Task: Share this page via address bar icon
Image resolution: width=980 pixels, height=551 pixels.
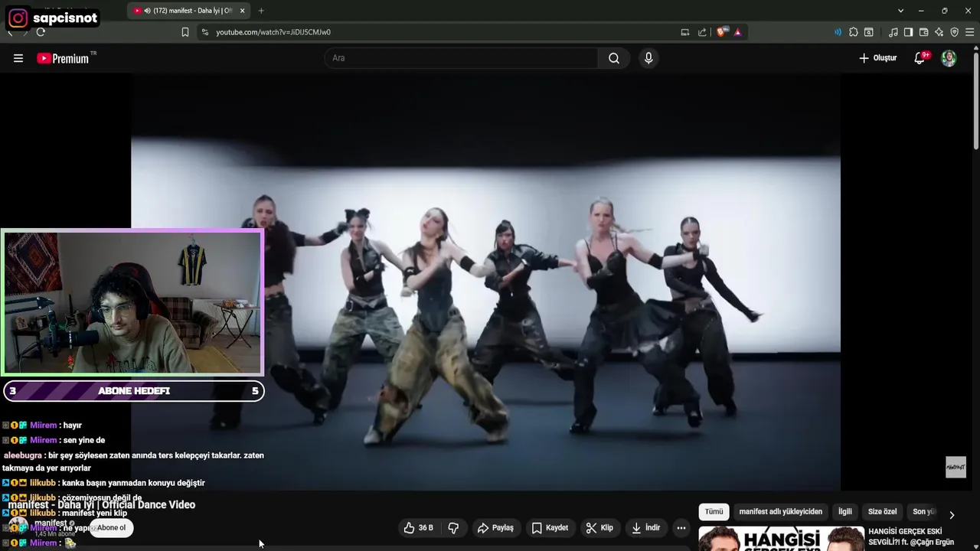Action: coord(702,32)
